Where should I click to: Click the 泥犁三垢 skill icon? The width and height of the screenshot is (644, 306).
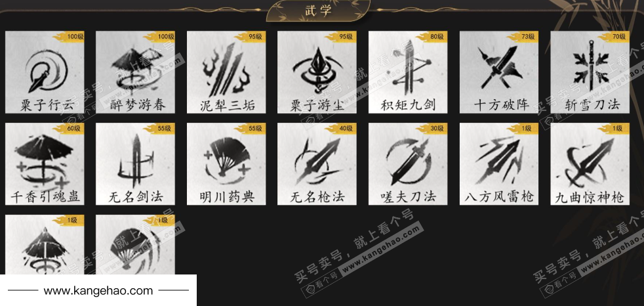point(226,72)
